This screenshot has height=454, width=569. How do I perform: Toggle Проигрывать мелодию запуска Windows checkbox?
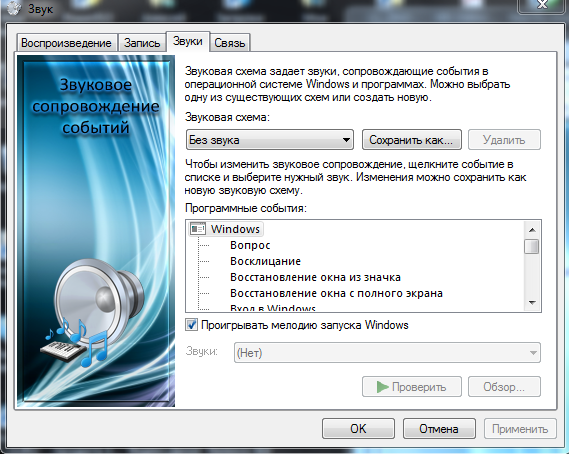(x=191, y=324)
